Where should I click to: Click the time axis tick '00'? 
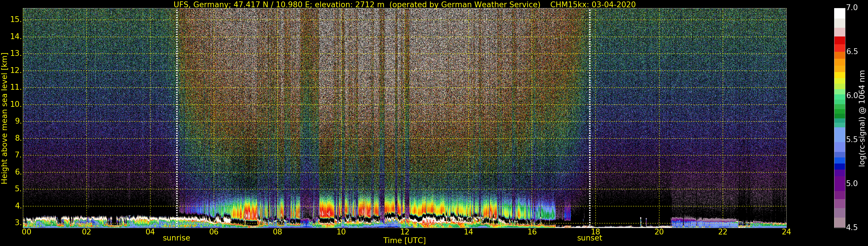click(26, 232)
